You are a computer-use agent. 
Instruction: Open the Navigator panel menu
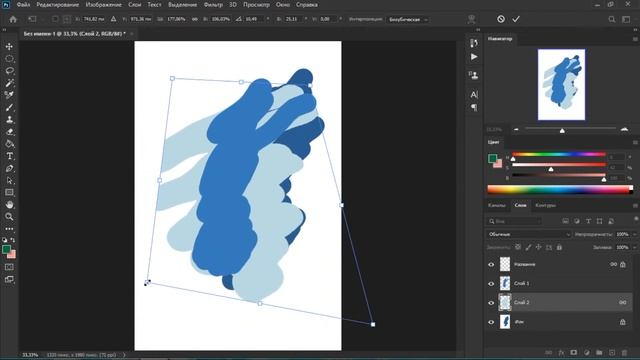[635, 39]
